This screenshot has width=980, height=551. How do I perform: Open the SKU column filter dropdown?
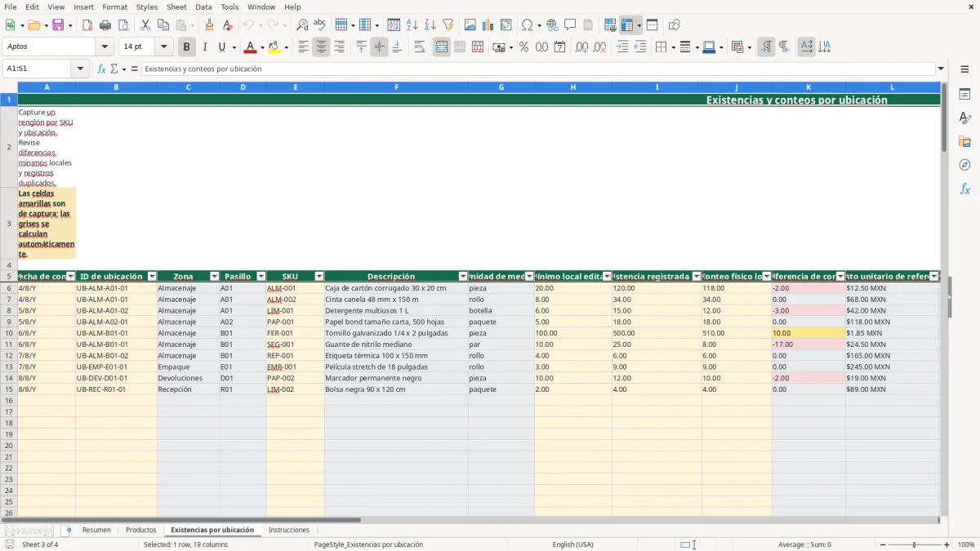point(319,277)
